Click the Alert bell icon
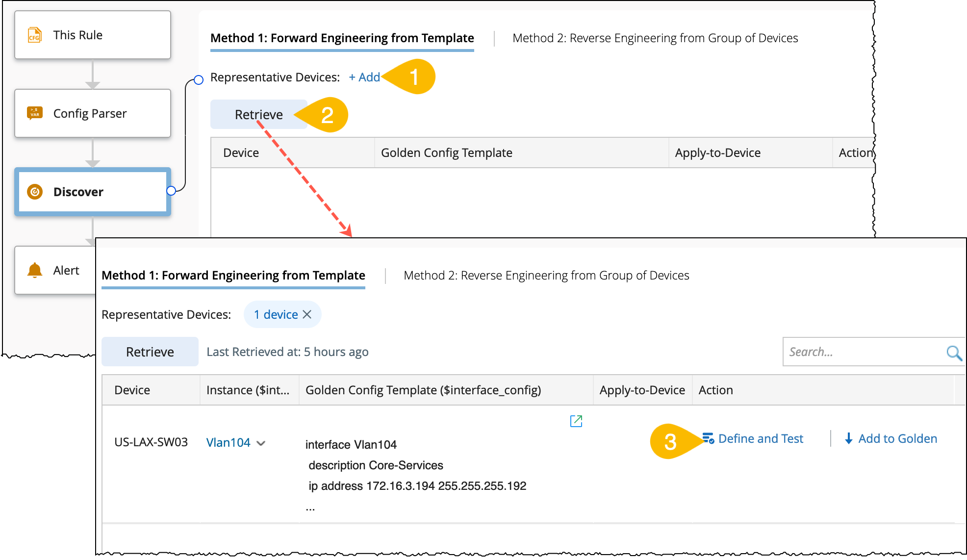The image size is (967, 560). pos(34,270)
